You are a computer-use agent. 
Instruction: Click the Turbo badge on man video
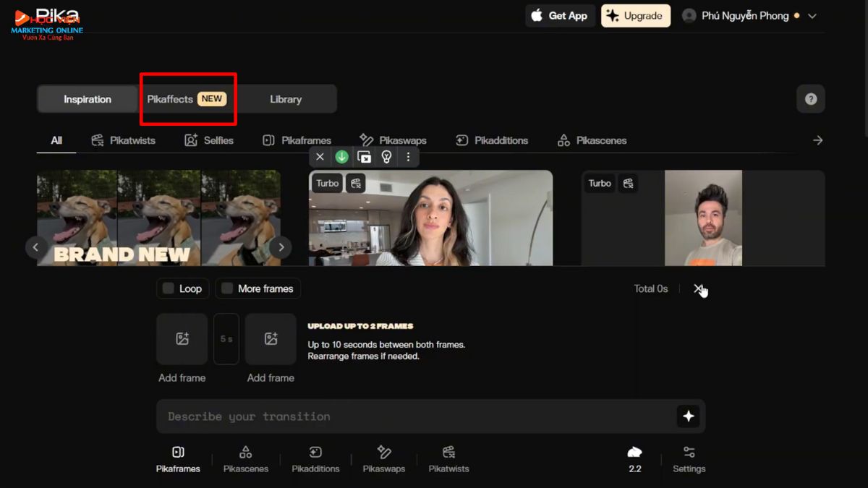(x=600, y=184)
